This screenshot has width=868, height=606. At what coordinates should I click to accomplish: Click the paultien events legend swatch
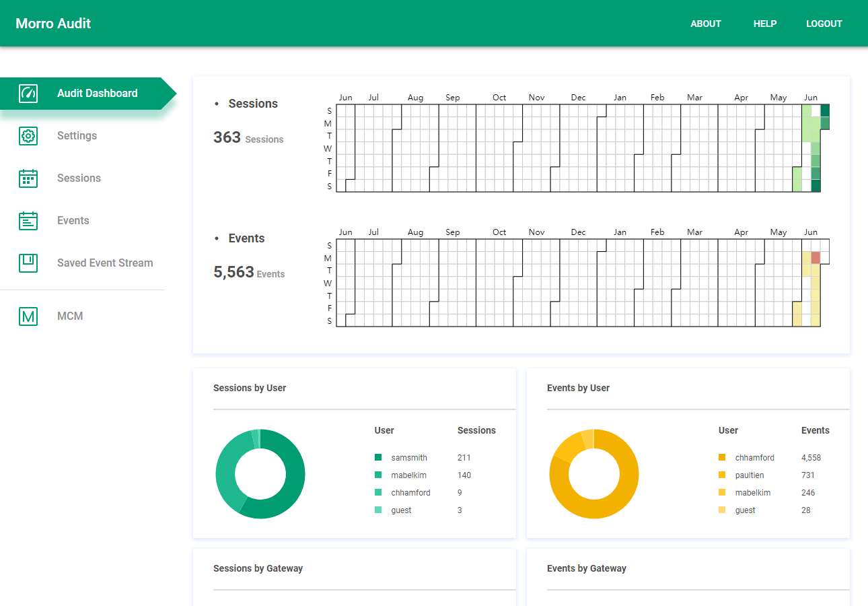coord(722,475)
